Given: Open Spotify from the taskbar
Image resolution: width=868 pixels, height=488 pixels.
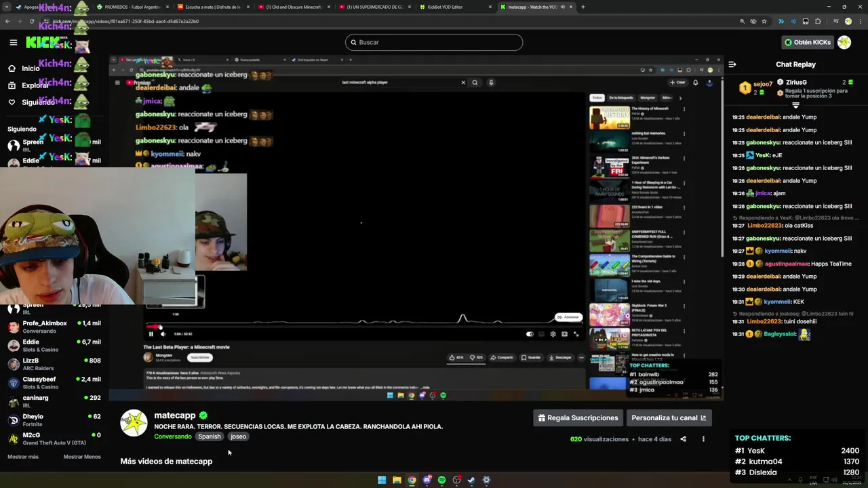Looking at the screenshot, I should coord(441,480).
